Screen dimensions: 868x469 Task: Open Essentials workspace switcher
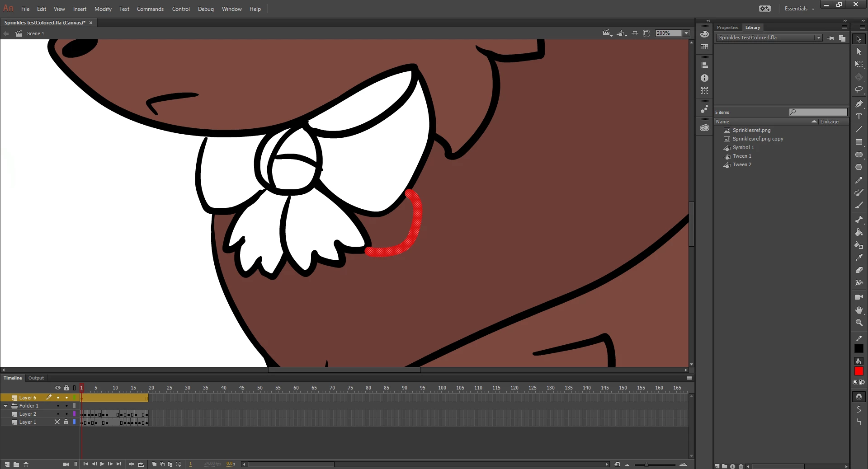(x=799, y=9)
